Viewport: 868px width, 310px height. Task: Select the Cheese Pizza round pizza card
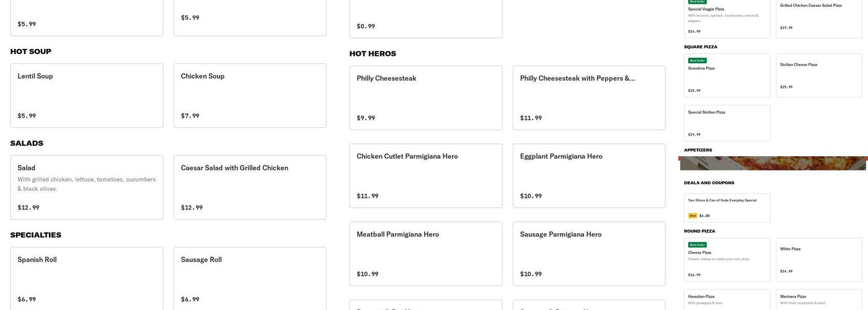(x=727, y=260)
